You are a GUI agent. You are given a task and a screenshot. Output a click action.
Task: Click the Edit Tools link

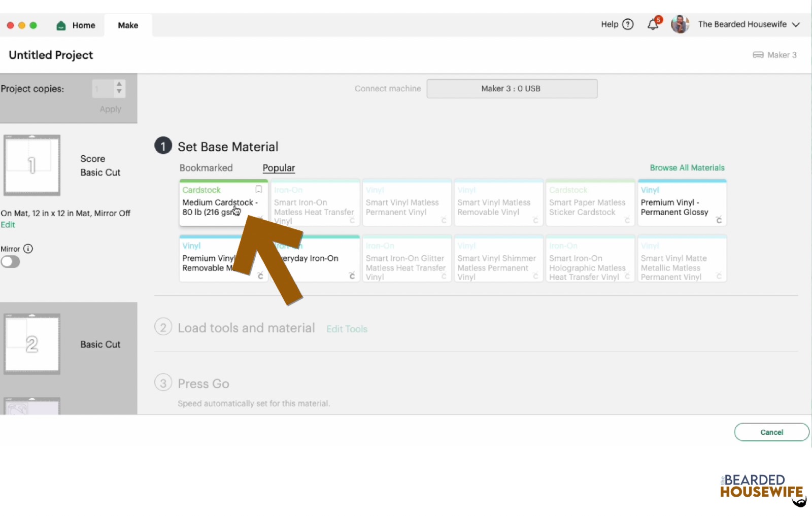pos(347,329)
